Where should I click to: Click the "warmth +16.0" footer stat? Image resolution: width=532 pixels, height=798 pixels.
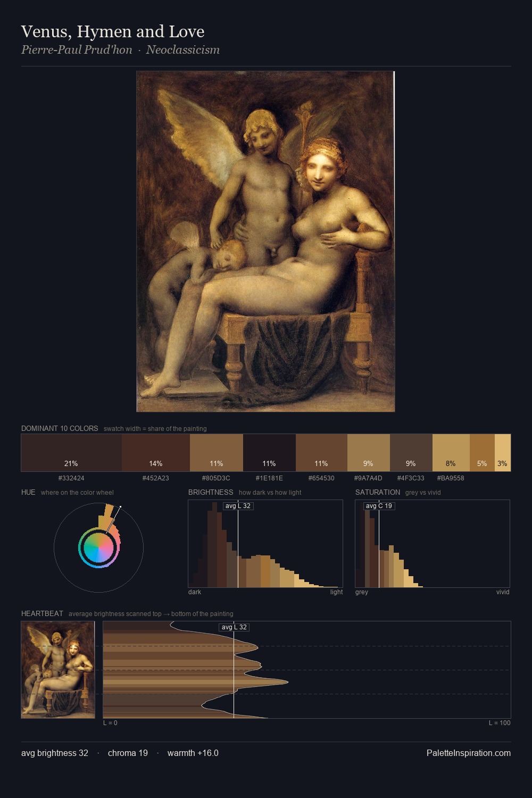193,753
